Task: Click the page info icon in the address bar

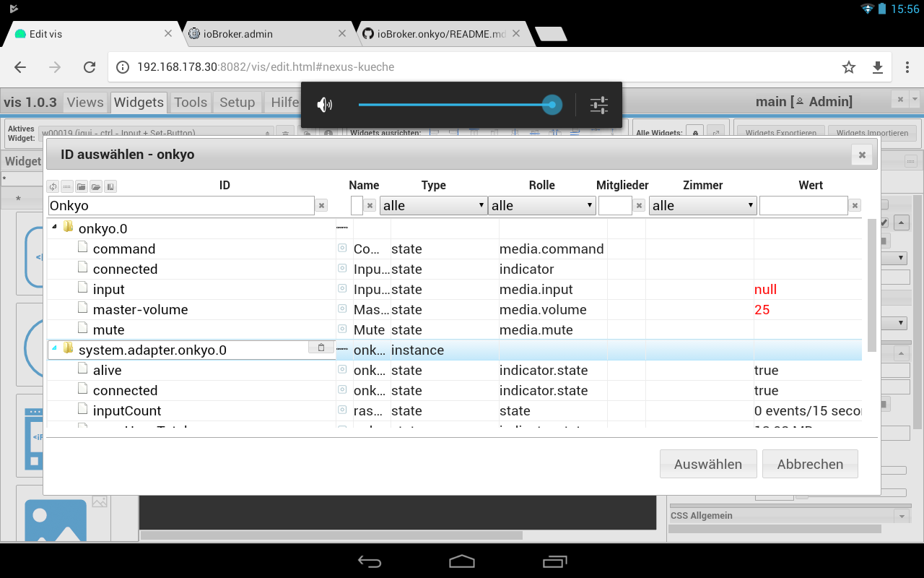Action: pos(123,67)
